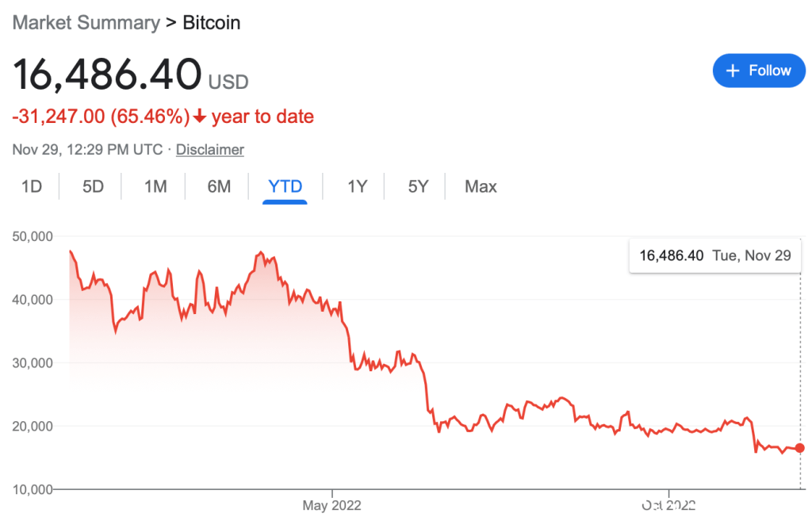Click the red endpoint dot on chart
This screenshot has height=521, width=812.
click(800, 448)
